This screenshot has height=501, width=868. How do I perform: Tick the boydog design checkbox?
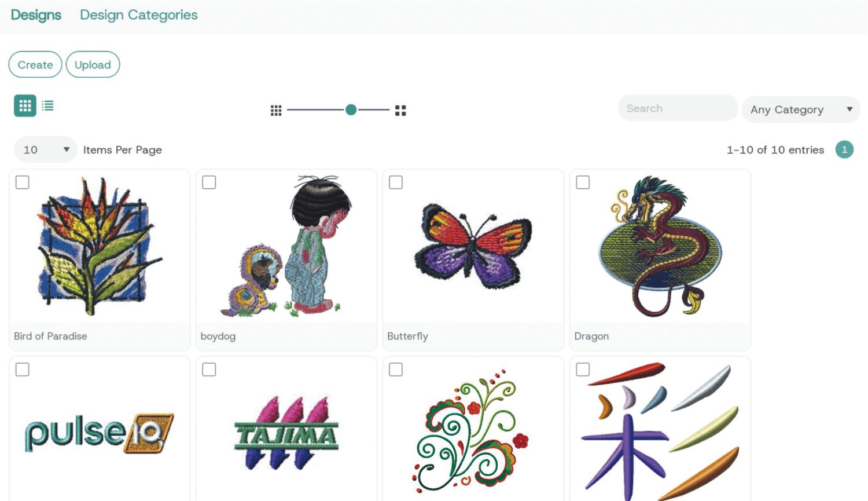coord(209,182)
